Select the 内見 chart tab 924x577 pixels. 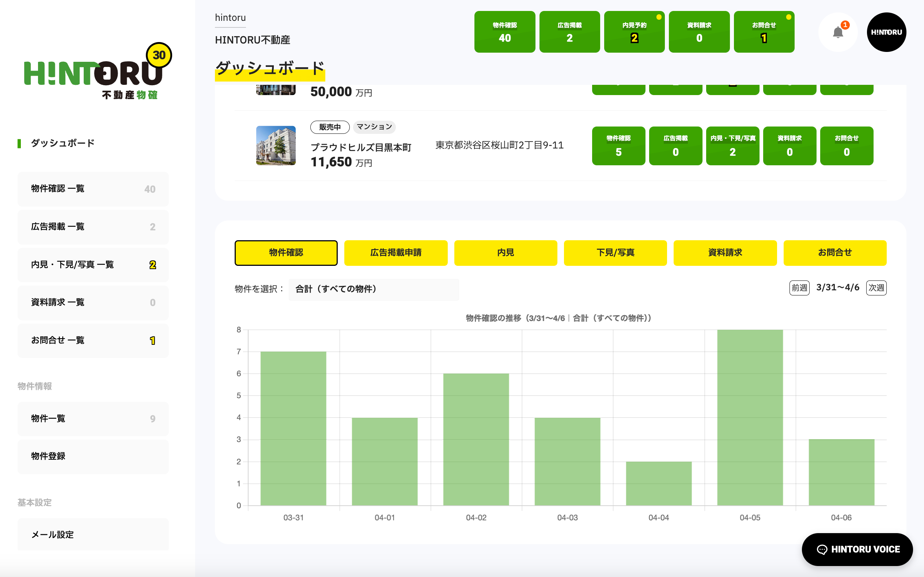point(505,253)
